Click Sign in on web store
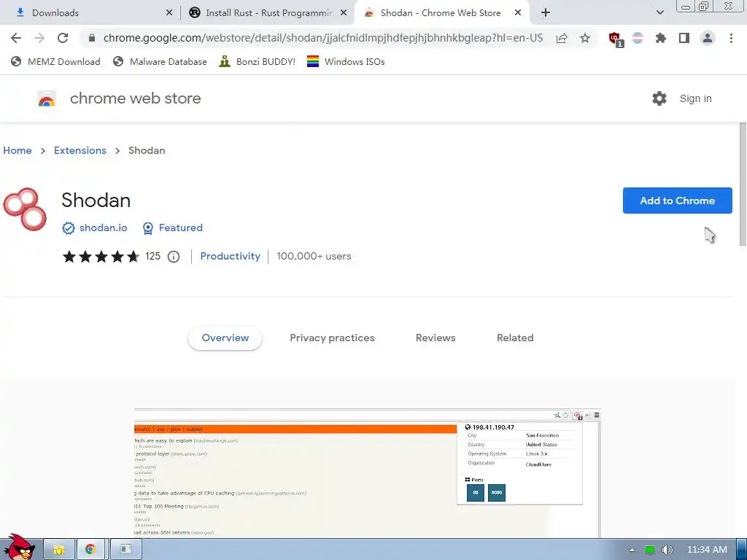This screenshot has height=560, width=747. [x=695, y=98]
